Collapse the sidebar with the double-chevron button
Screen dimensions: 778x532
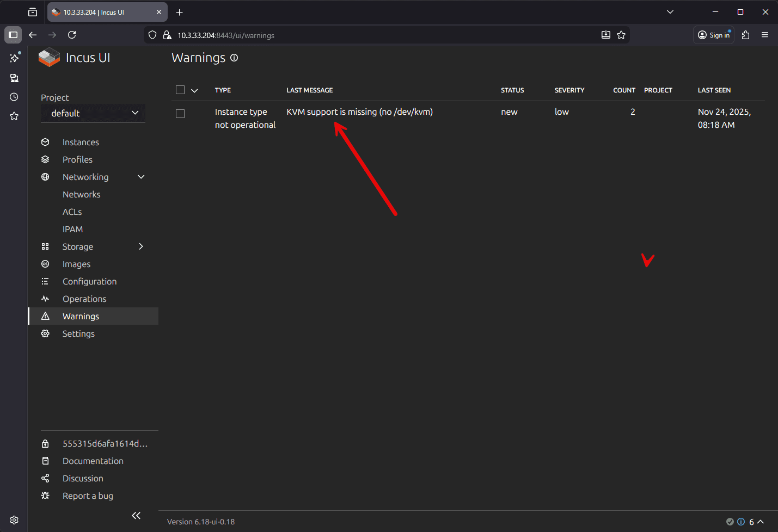(x=136, y=515)
